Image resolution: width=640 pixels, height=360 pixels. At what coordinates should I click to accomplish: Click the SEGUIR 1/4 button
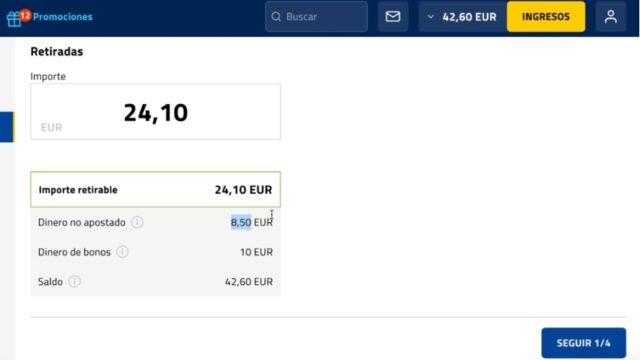(x=584, y=343)
